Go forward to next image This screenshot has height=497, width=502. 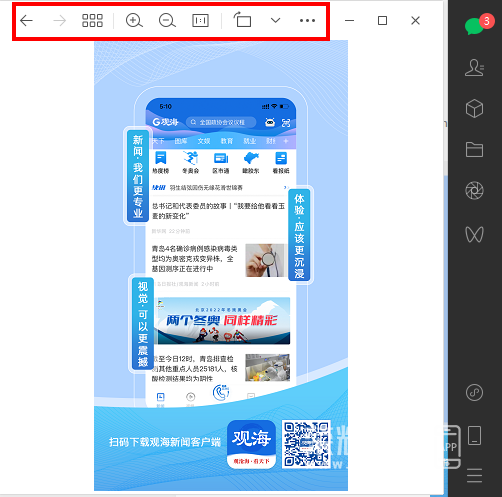click(x=60, y=21)
